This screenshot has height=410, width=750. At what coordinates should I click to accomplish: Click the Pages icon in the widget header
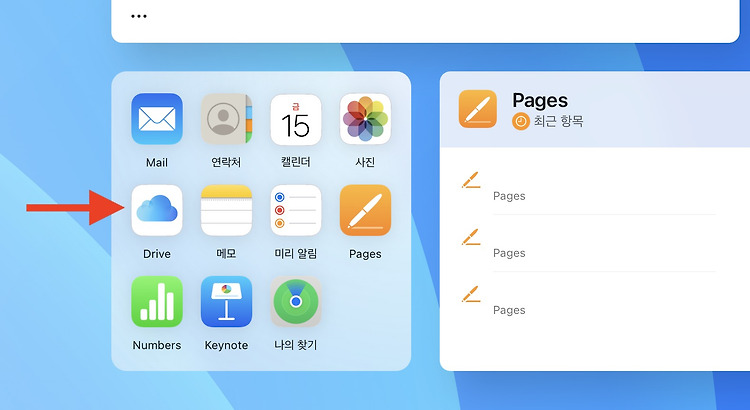tap(477, 109)
